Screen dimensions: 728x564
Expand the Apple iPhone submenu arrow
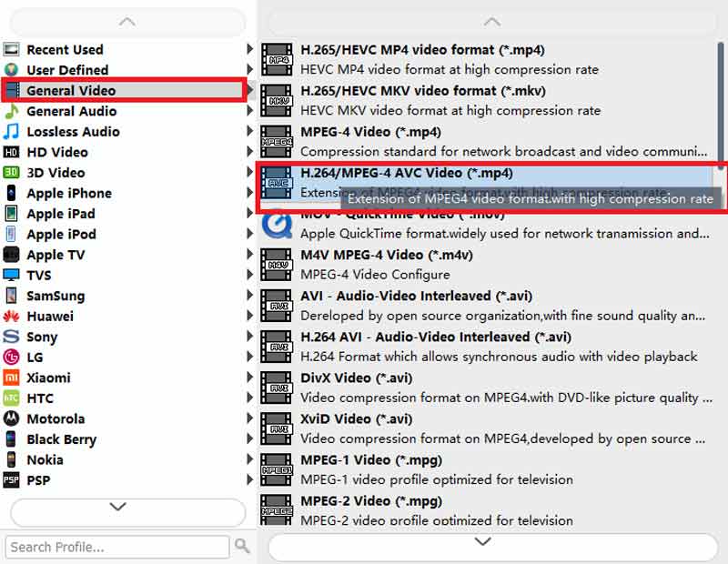point(249,192)
